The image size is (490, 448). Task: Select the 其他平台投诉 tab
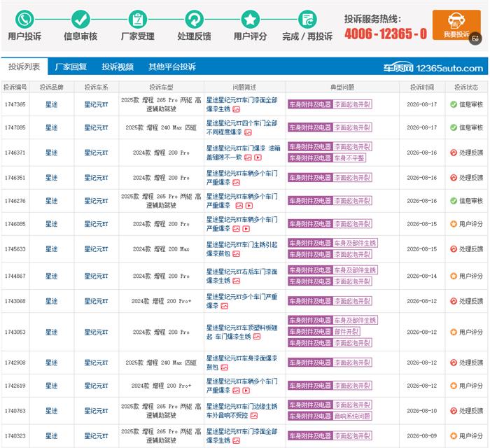coord(172,66)
